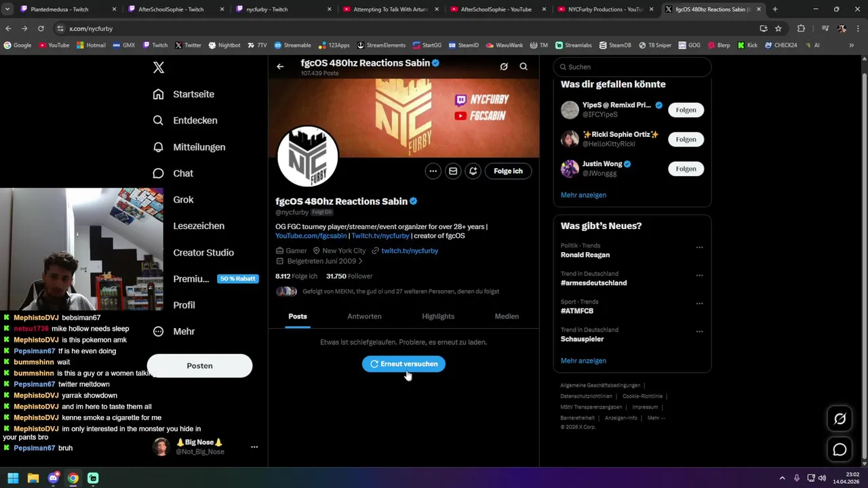Click the message envelope icon
The width and height of the screenshot is (868, 488).
(453, 171)
